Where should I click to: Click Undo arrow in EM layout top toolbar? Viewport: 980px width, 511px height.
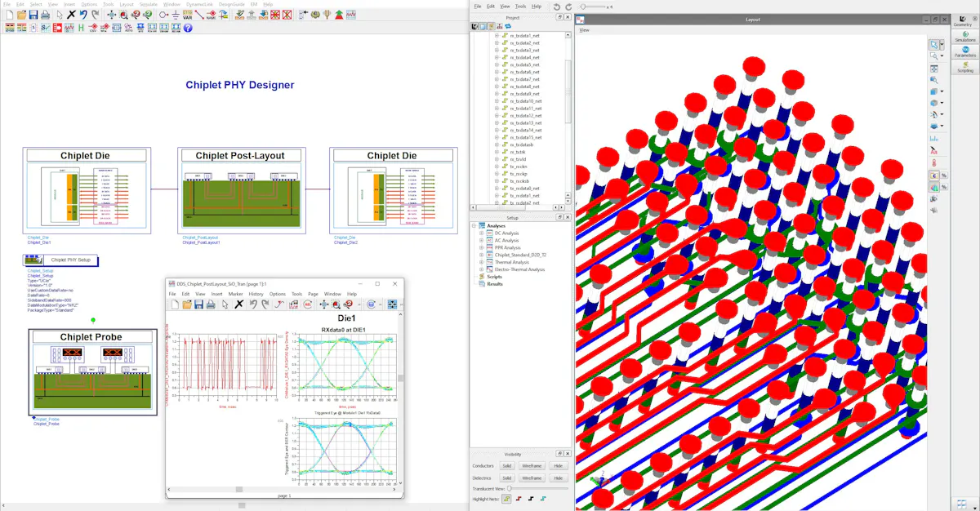tap(557, 7)
